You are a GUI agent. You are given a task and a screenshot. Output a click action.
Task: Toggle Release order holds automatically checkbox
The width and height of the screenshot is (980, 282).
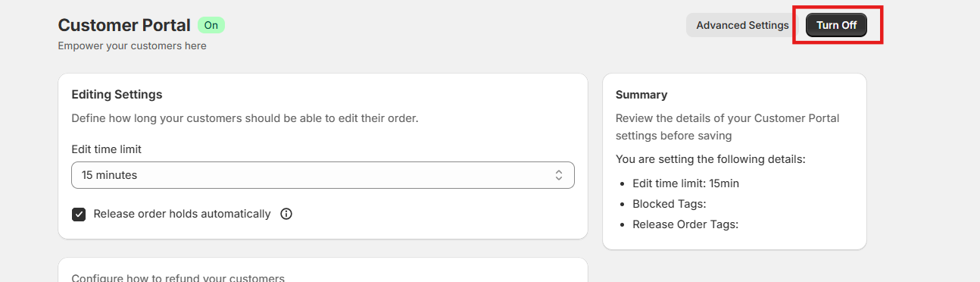(79, 215)
